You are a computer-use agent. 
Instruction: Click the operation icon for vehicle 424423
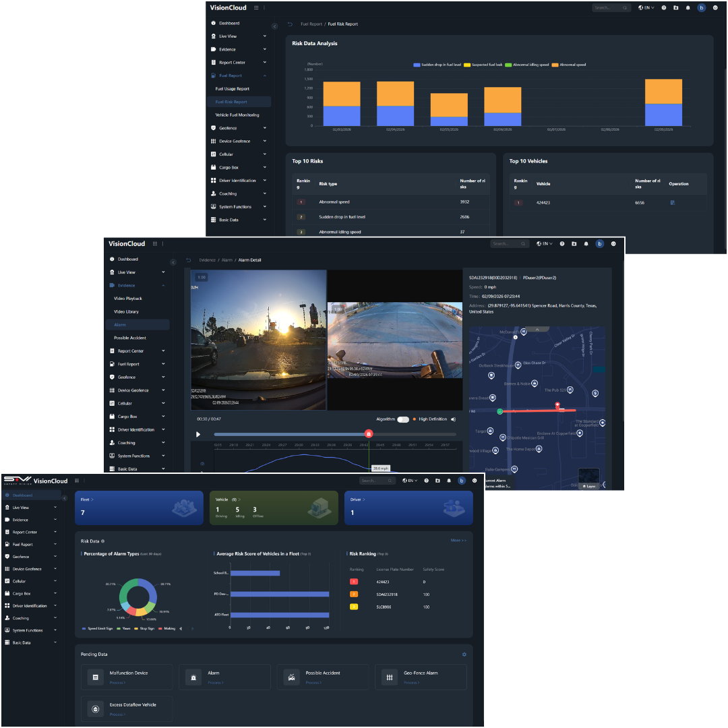coord(673,202)
